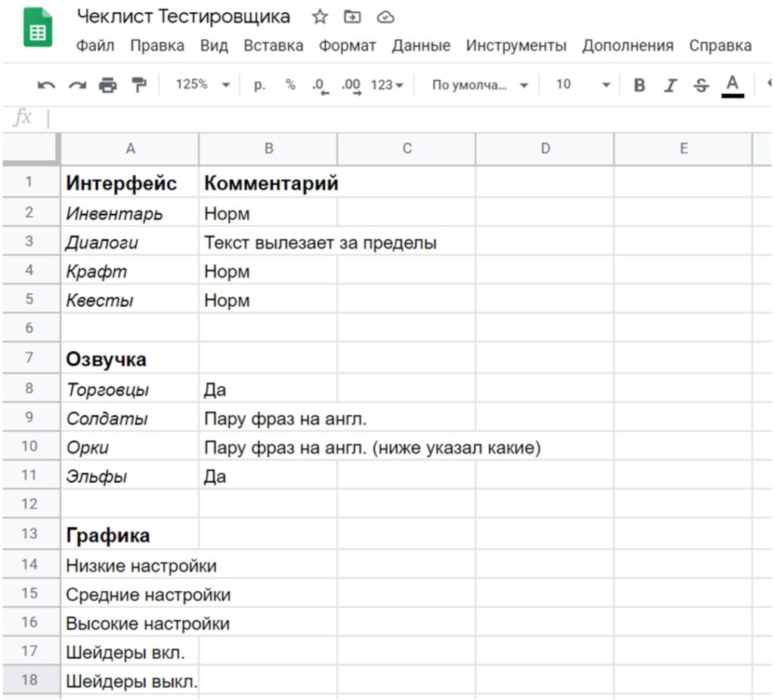Activate the paint format tool
Image resolution: width=774 pixels, height=700 pixels.
[x=139, y=85]
